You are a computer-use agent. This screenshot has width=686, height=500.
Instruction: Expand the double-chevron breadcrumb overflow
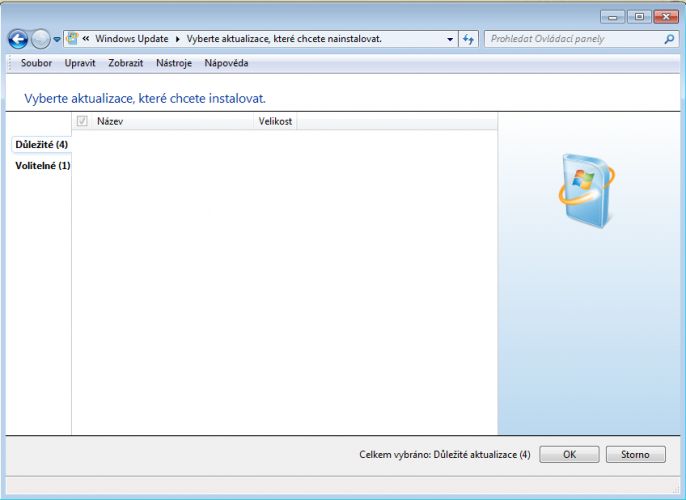(x=86, y=38)
